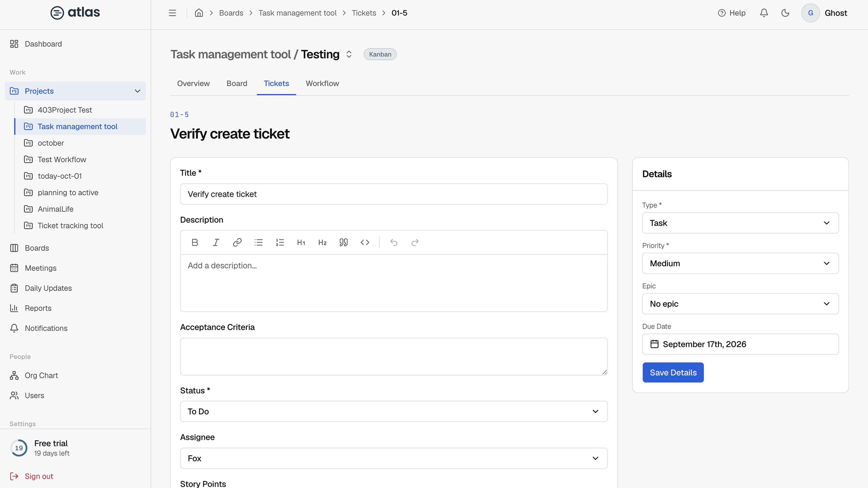Screen dimensions: 868x488
Task: Open the Priority dropdown showing Medium
Action: point(740,263)
